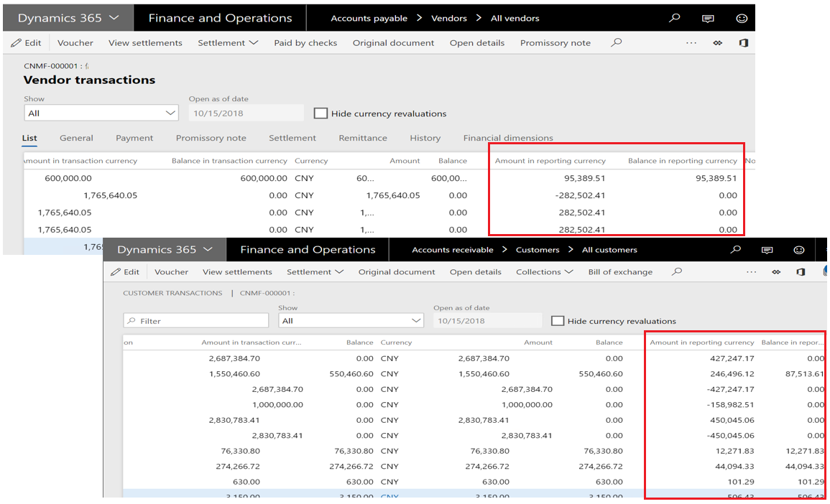The image size is (830, 504).
Task: Click the Power Apps diamond icon on the customer page
Action: point(777,271)
